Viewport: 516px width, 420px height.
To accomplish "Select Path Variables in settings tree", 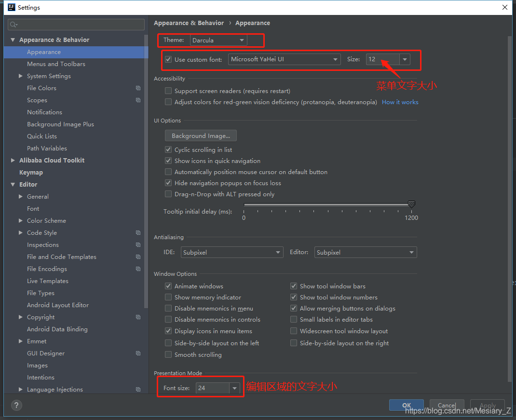I will (x=47, y=149).
